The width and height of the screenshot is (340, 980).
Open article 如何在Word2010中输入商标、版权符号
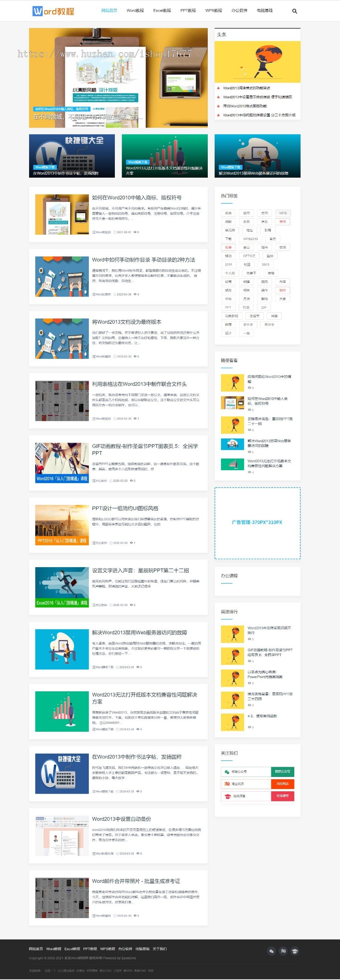[137, 198]
